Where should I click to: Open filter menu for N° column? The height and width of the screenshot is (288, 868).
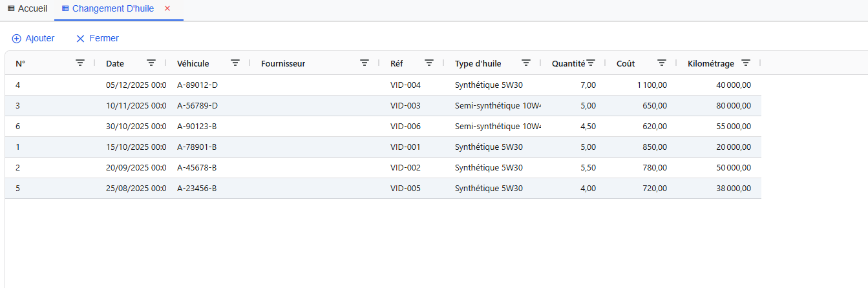(80, 63)
